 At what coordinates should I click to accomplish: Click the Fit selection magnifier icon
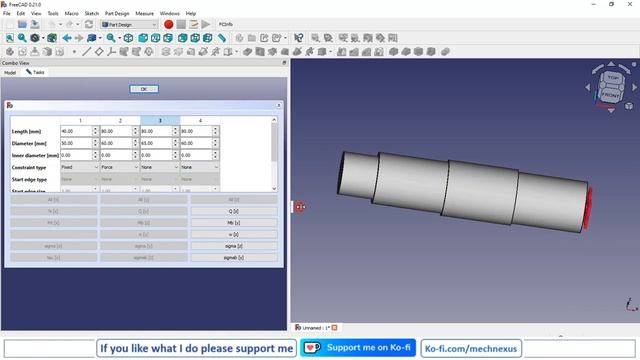click(x=22, y=38)
